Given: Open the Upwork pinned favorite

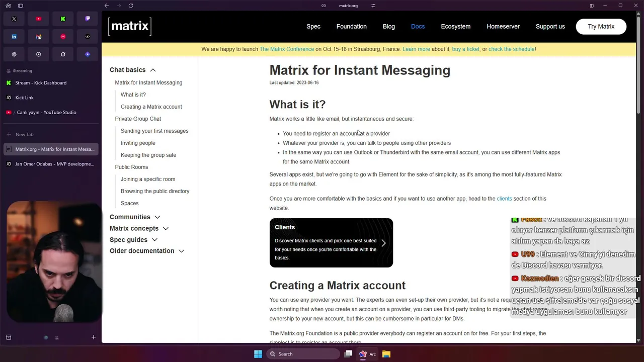Looking at the screenshot, I should pos(88,37).
